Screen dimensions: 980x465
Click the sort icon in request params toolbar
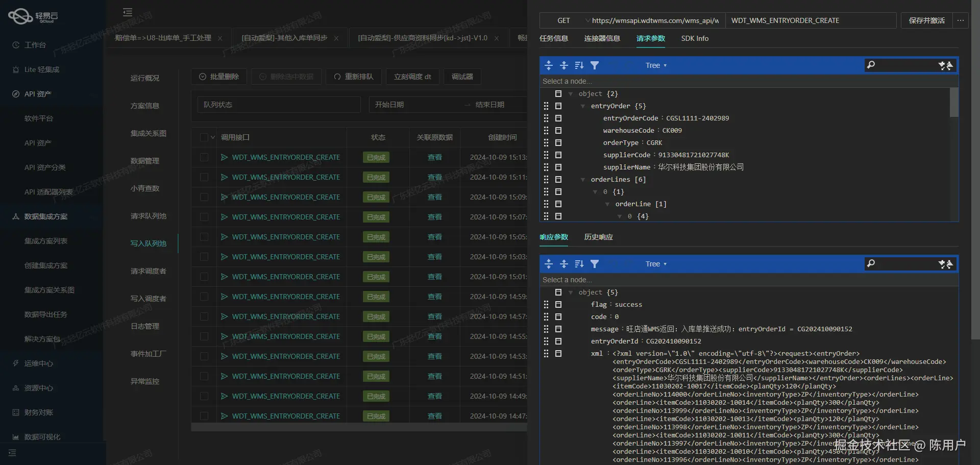(579, 65)
